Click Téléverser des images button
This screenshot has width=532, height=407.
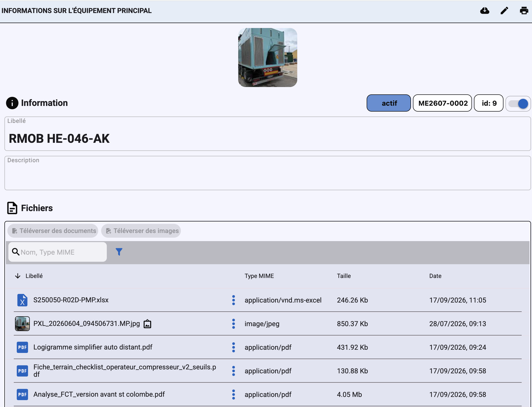click(141, 231)
